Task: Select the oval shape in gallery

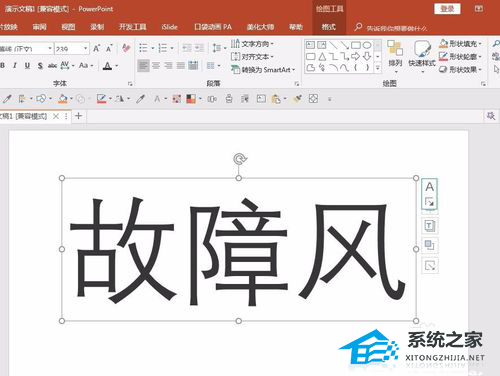Action: click(x=367, y=45)
